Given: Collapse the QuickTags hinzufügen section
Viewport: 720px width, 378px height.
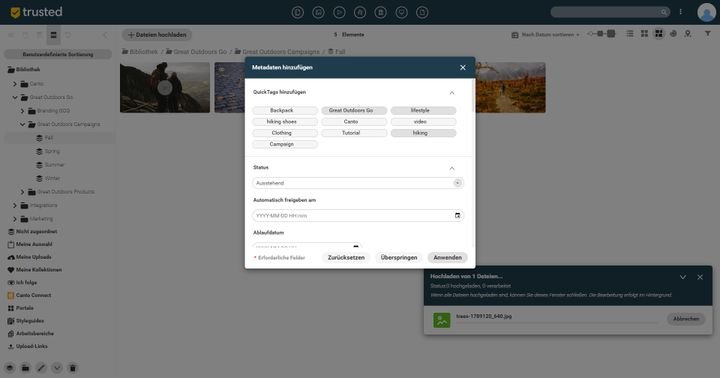Looking at the screenshot, I should (x=452, y=93).
